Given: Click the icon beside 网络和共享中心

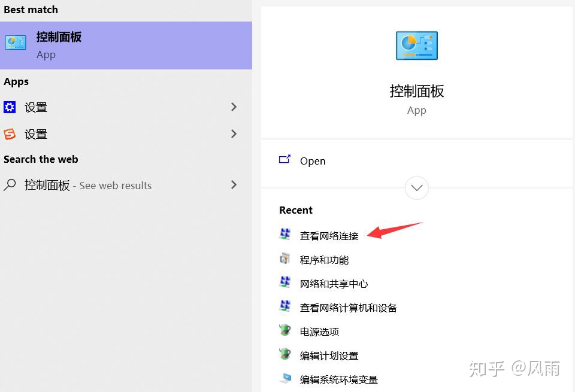Looking at the screenshot, I should (285, 282).
